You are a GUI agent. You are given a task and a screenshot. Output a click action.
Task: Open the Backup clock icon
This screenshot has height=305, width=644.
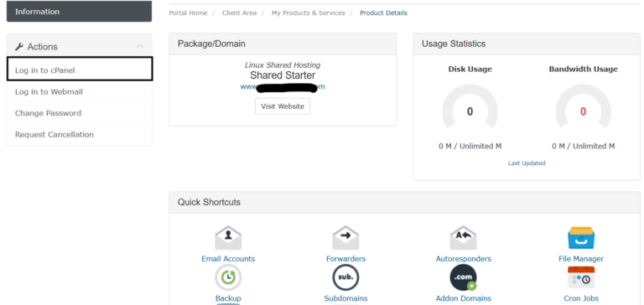pyautogui.click(x=228, y=277)
